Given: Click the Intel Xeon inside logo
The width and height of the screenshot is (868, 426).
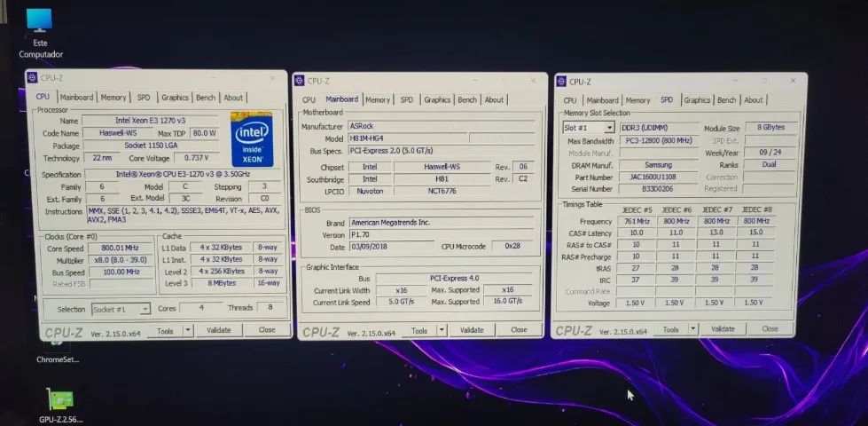Looking at the screenshot, I should [x=252, y=138].
